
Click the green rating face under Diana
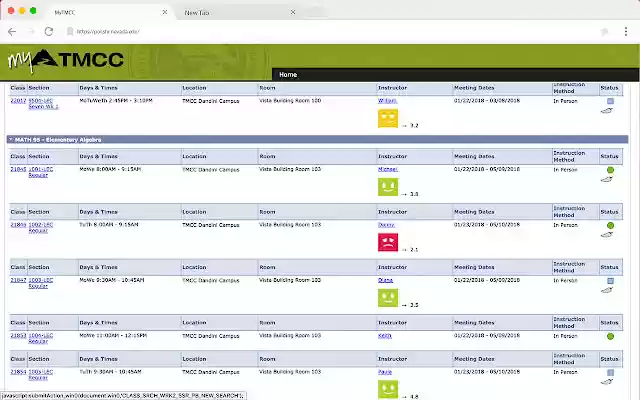point(388,298)
